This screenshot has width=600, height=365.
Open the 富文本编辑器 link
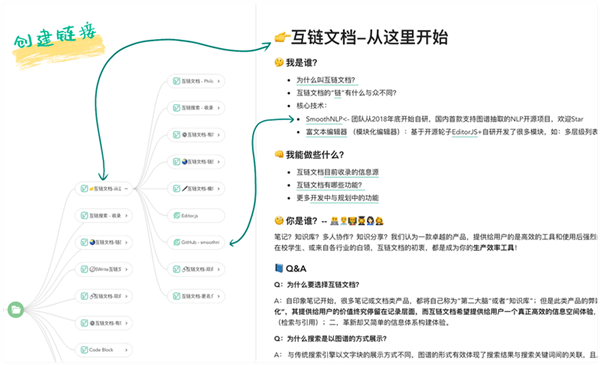[326, 132]
